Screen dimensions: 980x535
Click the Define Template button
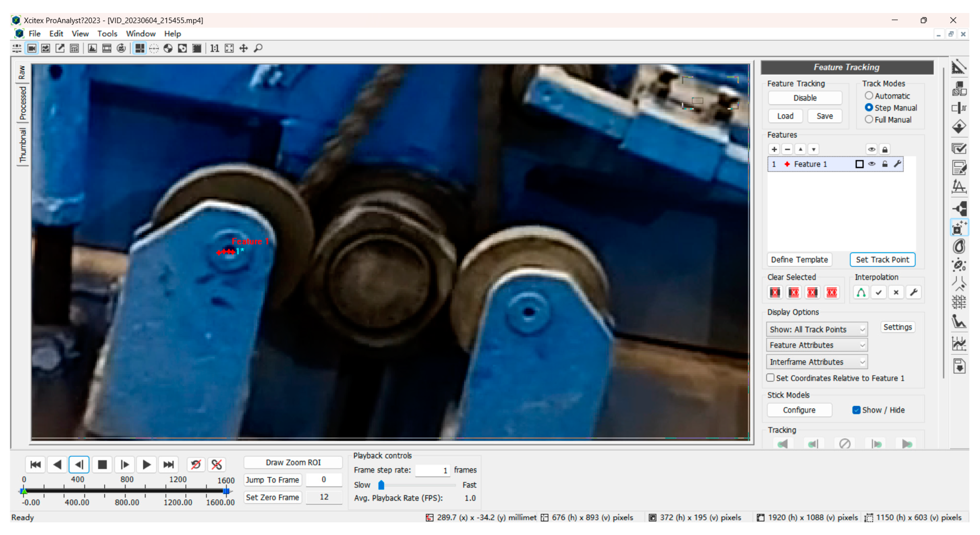[799, 260]
